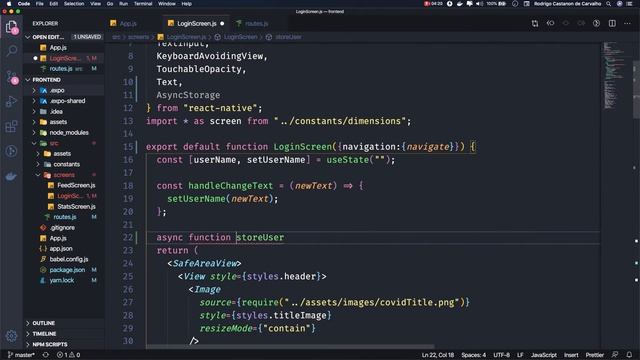Image resolution: width=640 pixels, height=360 pixels.
Task: Click the timeline icon in activity bar
Action: point(11,151)
